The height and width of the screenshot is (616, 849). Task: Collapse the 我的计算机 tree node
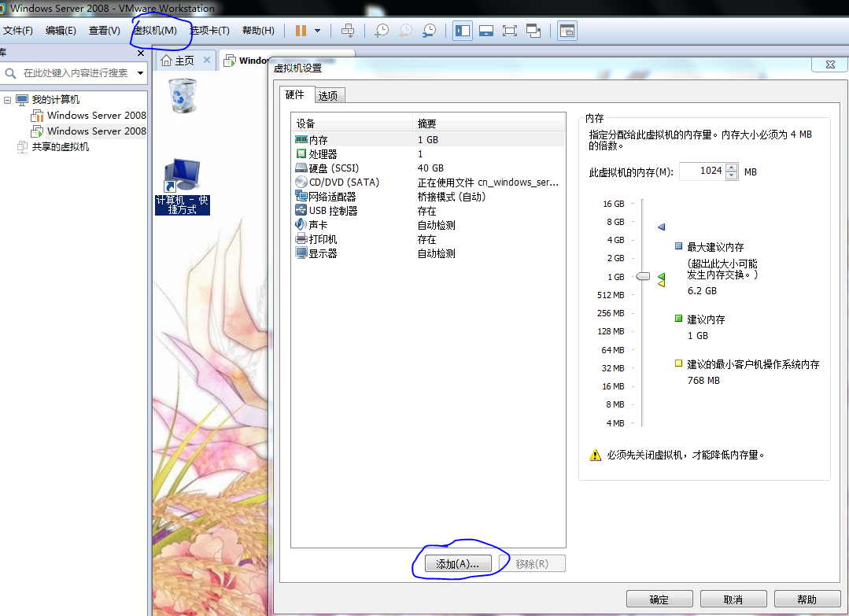coord(8,100)
